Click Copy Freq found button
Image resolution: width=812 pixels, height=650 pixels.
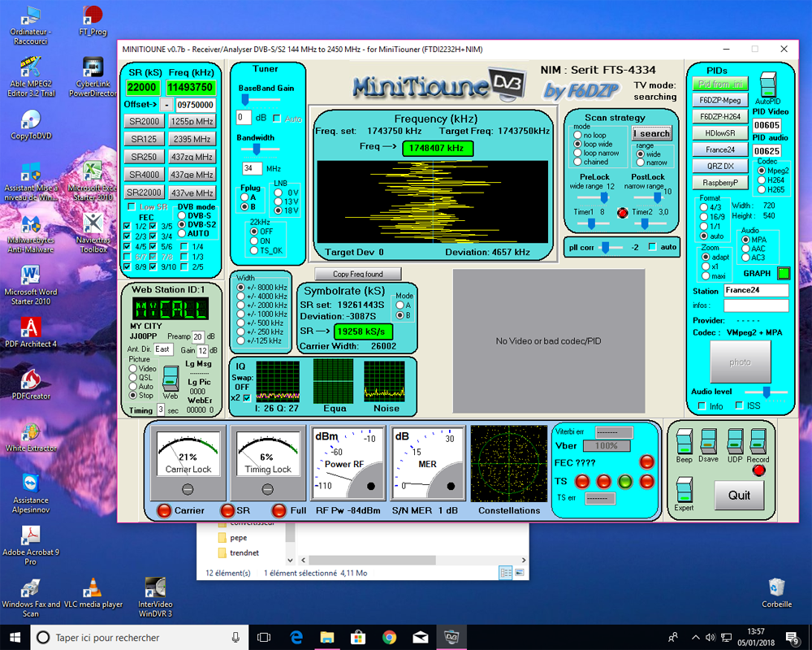coord(358,274)
